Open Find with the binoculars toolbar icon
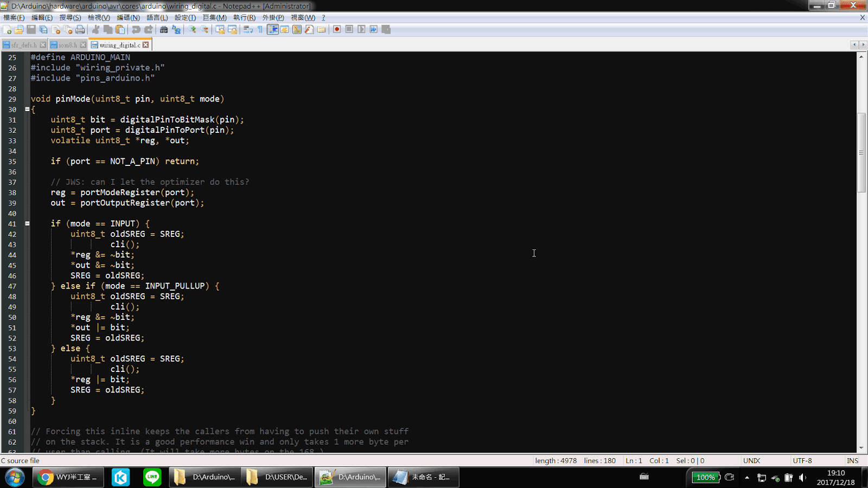The height and width of the screenshot is (488, 868). [x=162, y=30]
